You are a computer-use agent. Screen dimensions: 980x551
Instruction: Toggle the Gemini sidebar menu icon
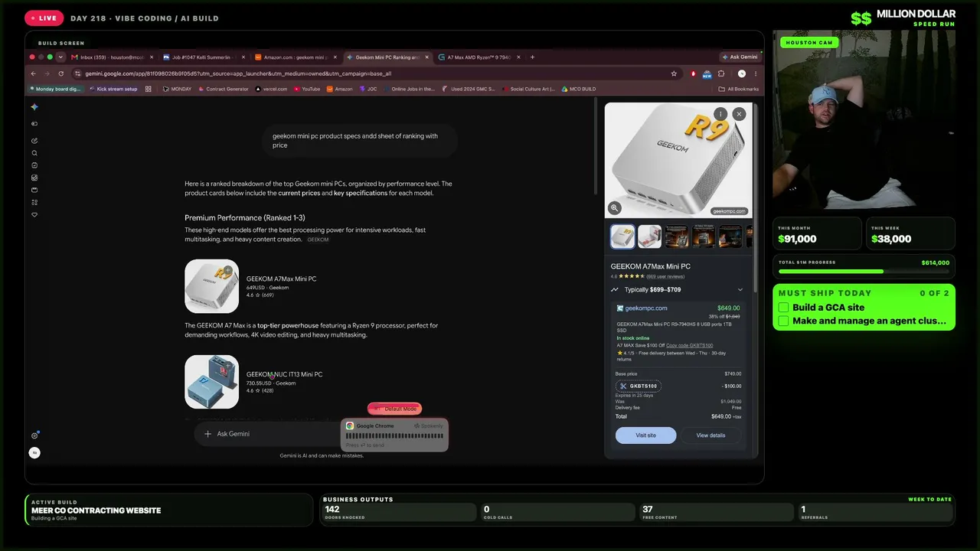pos(34,124)
